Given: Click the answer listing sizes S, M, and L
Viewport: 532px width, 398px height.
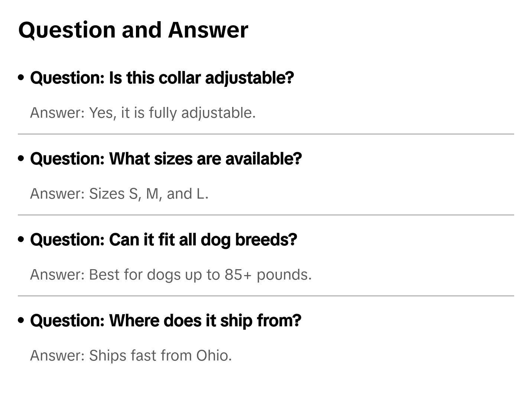Looking at the screenshot, I should click(119, 194).
